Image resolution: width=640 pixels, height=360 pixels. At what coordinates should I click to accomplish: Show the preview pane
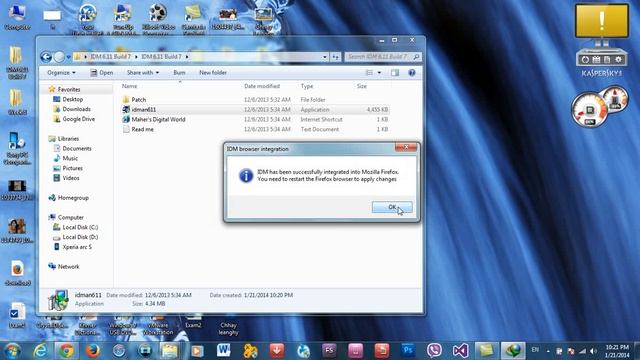pos(395,73)
